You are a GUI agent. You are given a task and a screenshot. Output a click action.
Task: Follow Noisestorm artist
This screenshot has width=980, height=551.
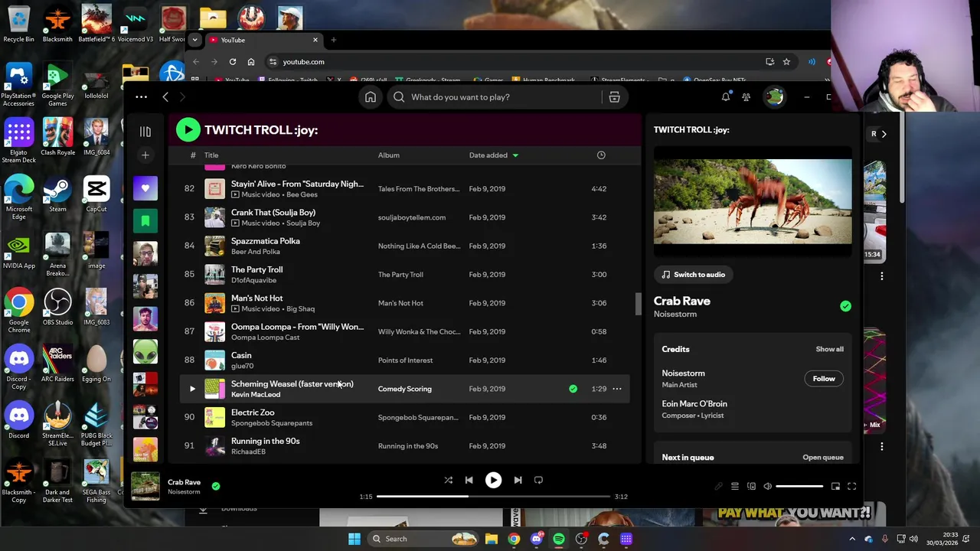824,379
